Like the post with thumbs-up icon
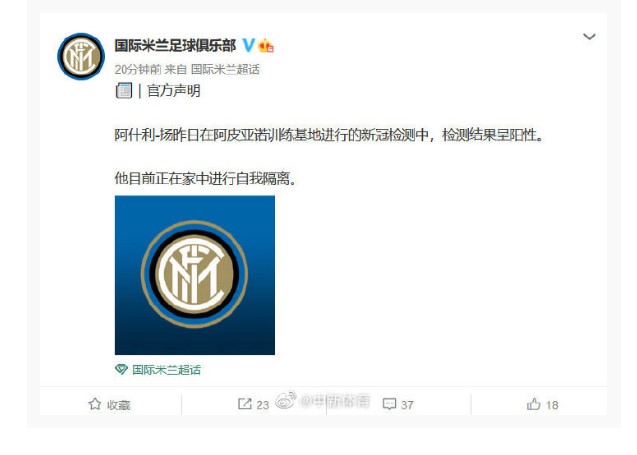 click(x=533, y=404)
